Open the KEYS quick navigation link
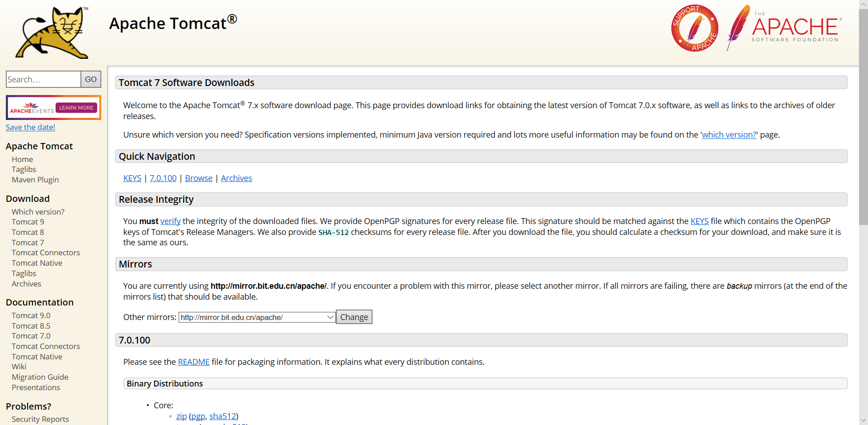The width and height of the screenshot is (868, 425). pyautogui.click(x=132, y=178)
